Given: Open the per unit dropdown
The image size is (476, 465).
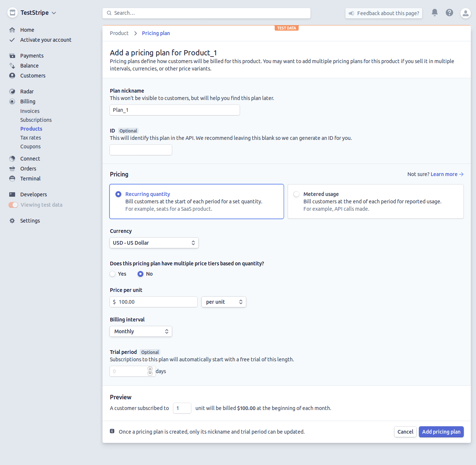Looking at the screenshot, I should pyautogui.click(x=223, y=302).
